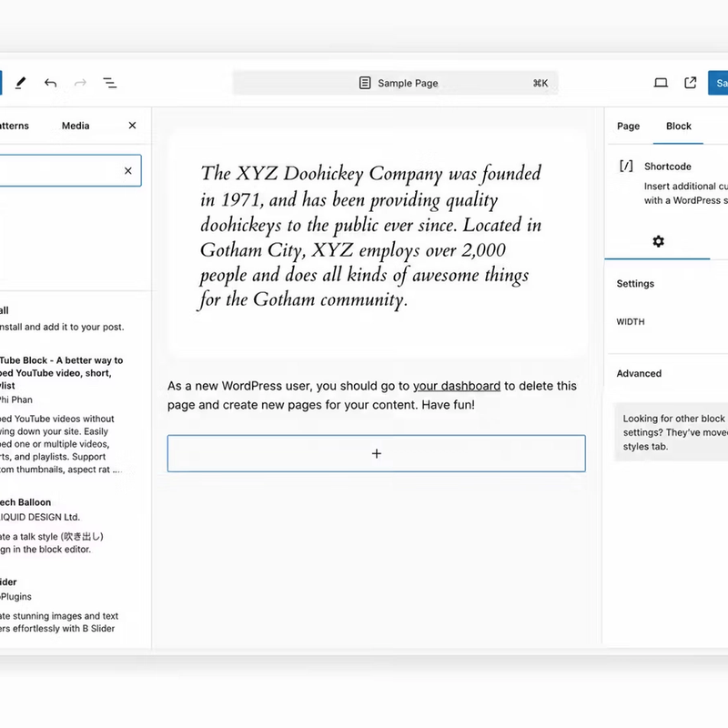Close the block inserter panel
728x728 pixels.
click(x=132, y=126)
